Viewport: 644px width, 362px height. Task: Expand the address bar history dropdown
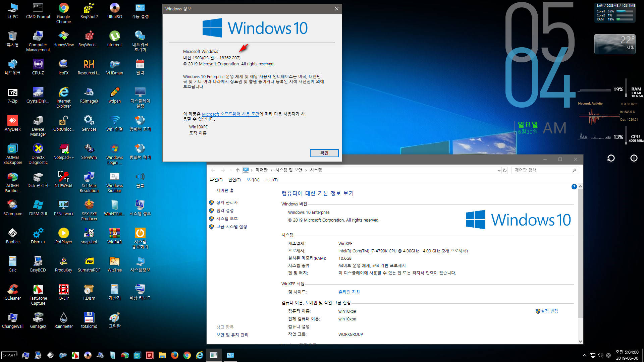coord(499,170)
